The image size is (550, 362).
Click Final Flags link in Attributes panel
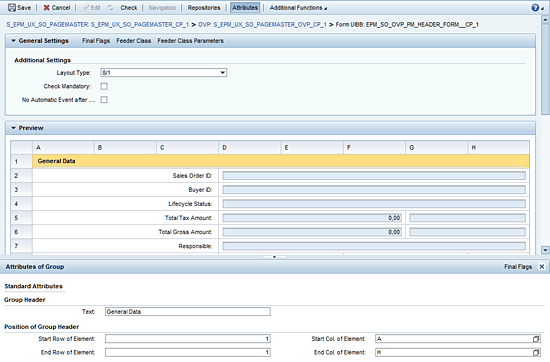click(x=518, y=267)
